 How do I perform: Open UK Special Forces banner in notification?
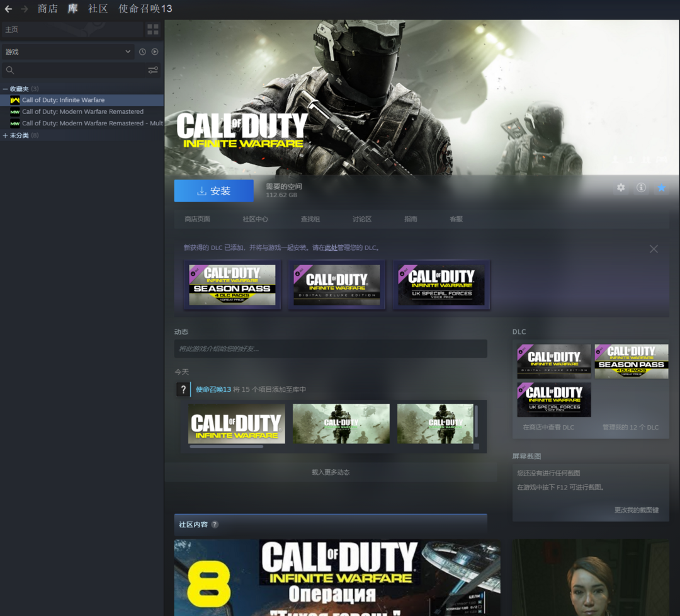point(441,285)
